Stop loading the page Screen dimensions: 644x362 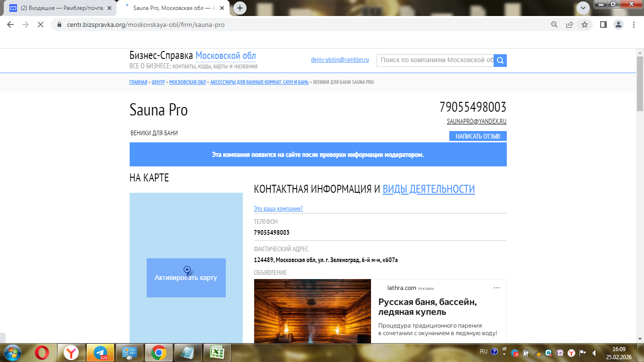[x=41, y=25]
